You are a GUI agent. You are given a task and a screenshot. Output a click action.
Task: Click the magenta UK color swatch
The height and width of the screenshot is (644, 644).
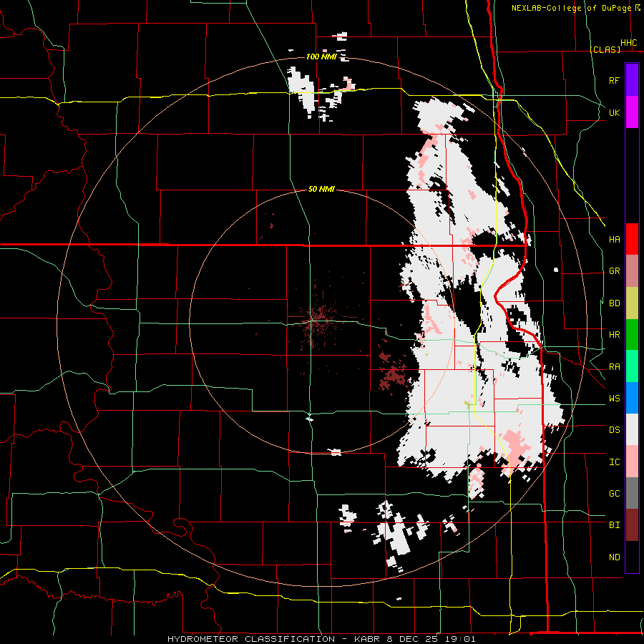(632, 112)
